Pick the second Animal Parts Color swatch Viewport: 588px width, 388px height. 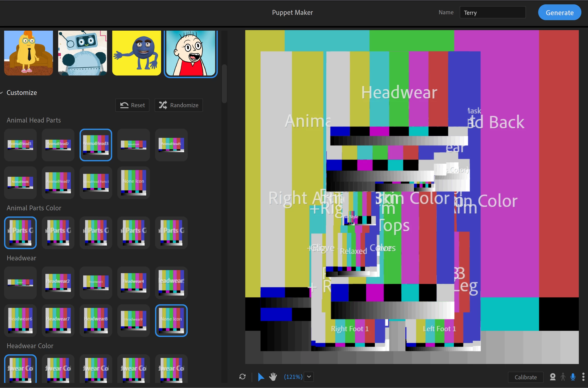pos(58,233)
